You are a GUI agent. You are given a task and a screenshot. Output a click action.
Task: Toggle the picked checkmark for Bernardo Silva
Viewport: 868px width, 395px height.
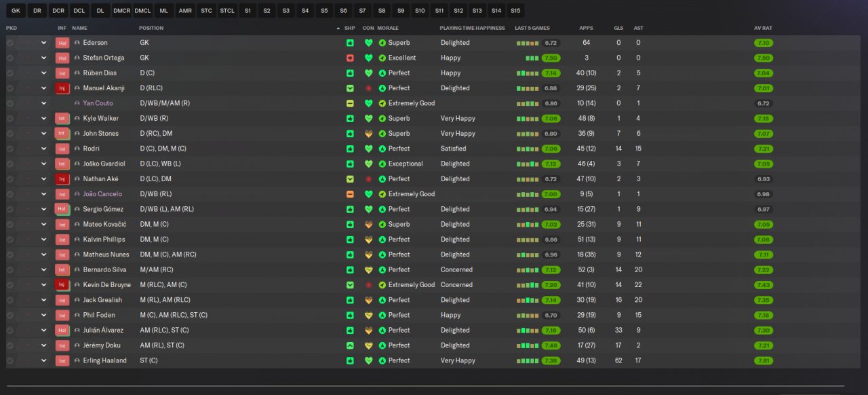(10, 269)
